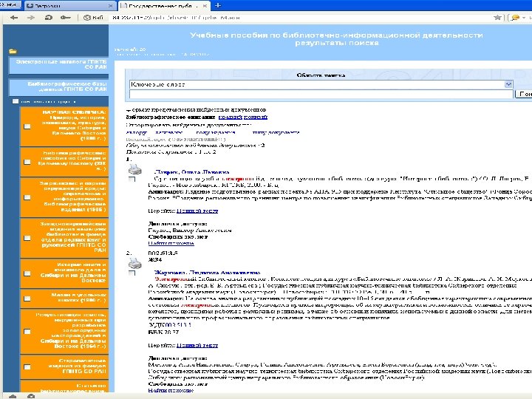Click the browser forward arrow
The height and width of the screenshot is (399, 532).
pyautogui.click(x=31, y=18)
